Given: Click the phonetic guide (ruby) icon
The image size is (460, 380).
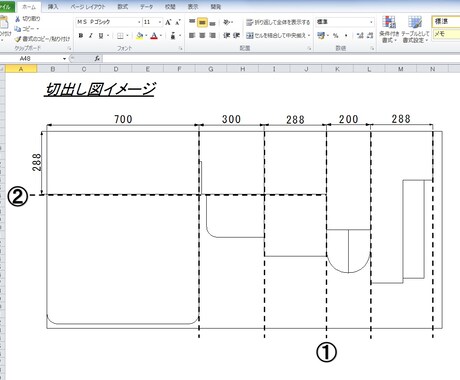Looking at the screenshot, I should tap(173, 36).
